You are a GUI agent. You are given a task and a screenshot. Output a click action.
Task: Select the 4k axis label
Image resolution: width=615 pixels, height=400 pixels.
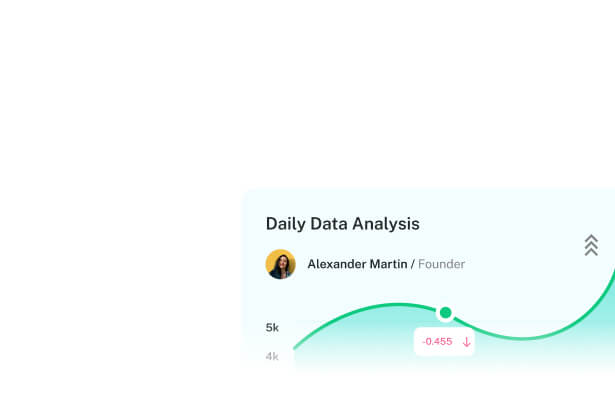[272, 356]
